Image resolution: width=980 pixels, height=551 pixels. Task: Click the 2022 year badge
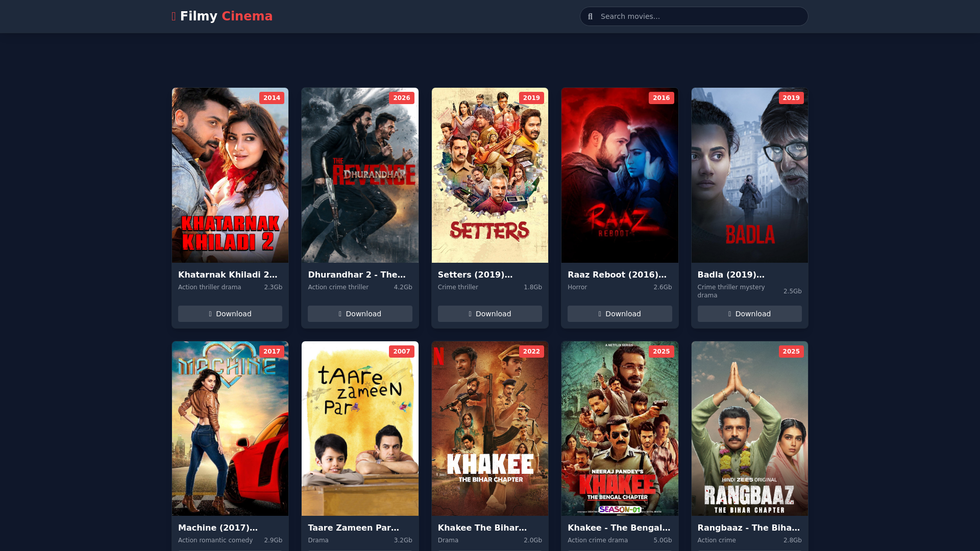coord(531,352)
